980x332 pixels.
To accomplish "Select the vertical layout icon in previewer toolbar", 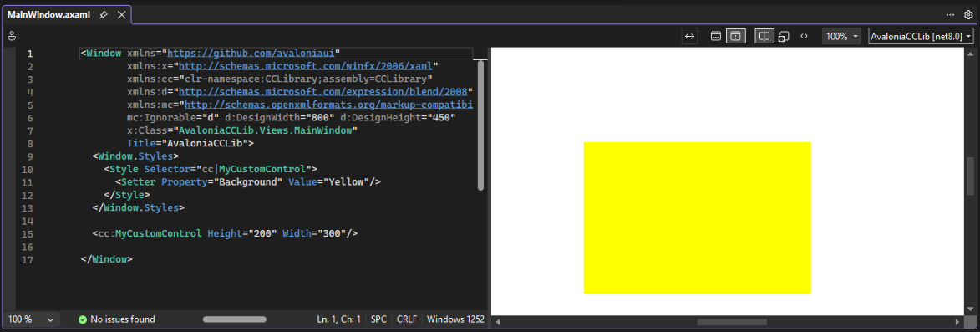I will [735, 36].
